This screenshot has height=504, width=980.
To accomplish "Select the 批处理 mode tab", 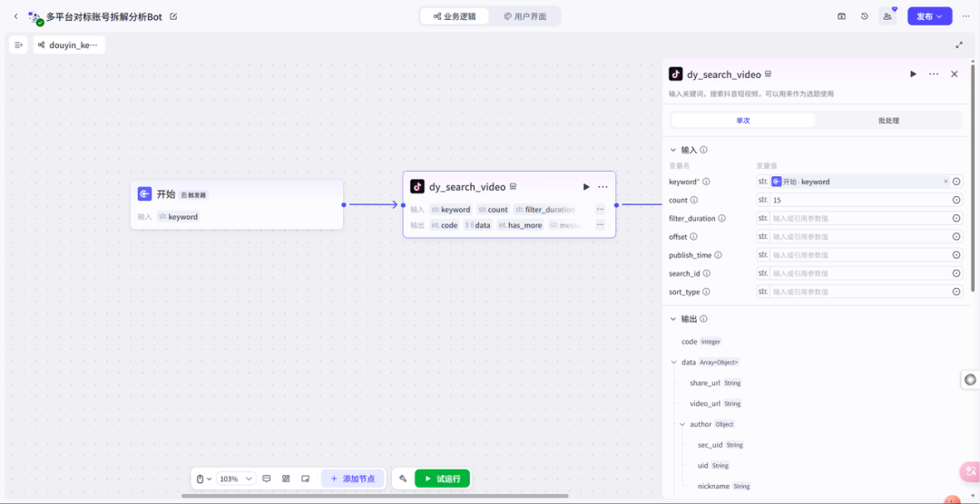I will coord(888,120).
